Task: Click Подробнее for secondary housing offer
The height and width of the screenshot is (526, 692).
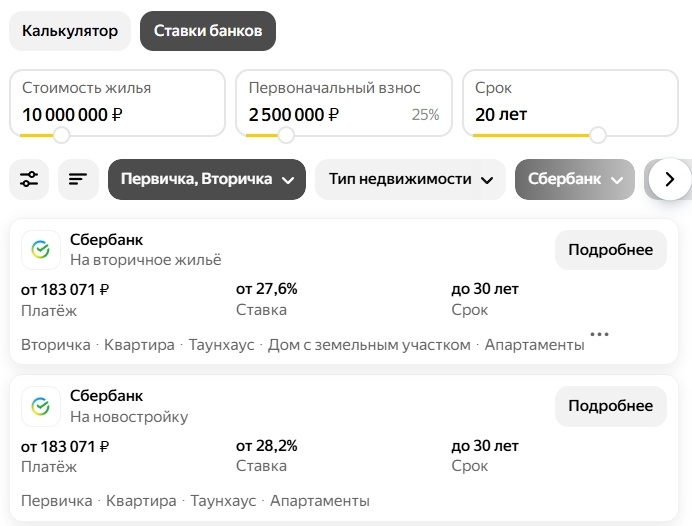Action: [x=610, y=250]
